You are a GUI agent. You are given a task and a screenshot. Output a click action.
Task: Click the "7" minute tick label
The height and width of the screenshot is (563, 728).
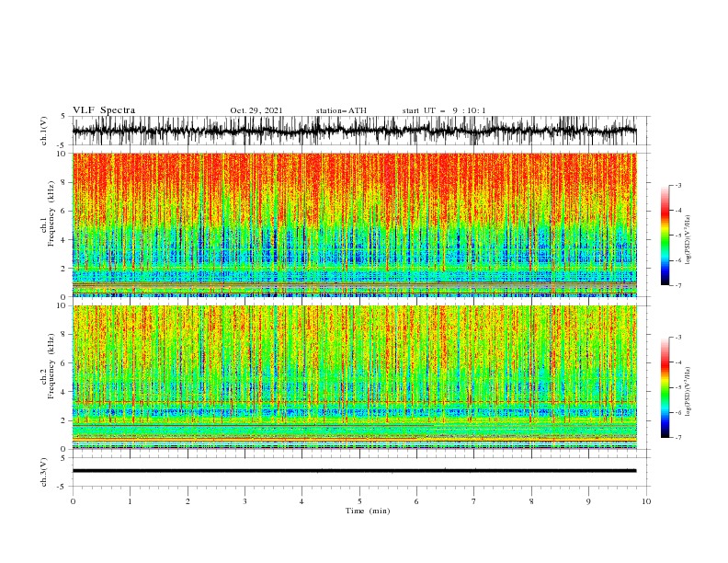474,501
